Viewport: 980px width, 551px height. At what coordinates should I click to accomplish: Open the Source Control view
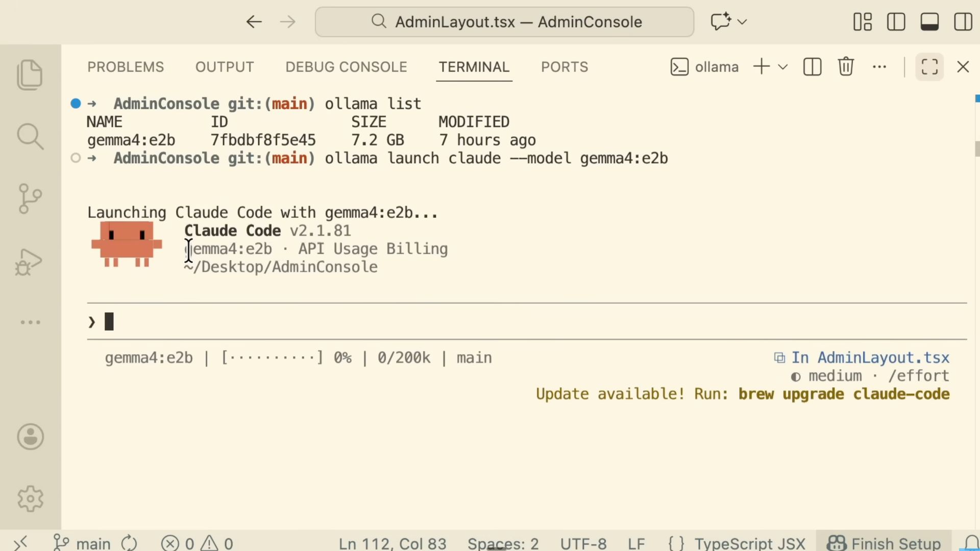[x=30, y=198]
